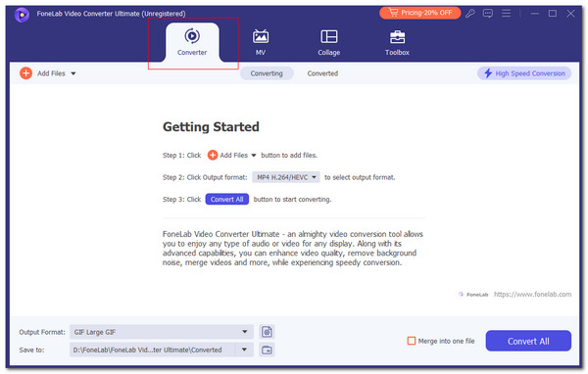Click the orange plus Add Files icon in toolbar
This screenshot has width=588, height=374.
coord(25,73)
